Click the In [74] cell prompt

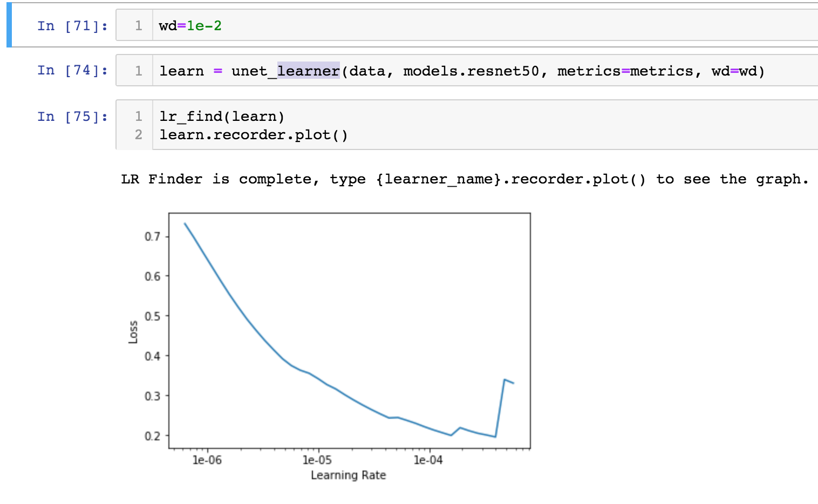point(72,70)
